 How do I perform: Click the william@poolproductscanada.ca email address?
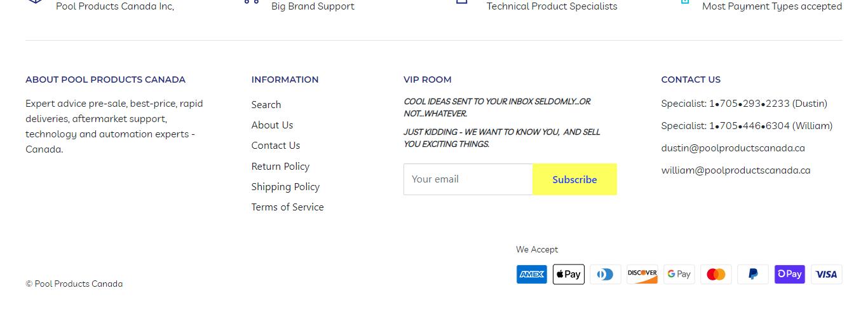click(735, 170)
